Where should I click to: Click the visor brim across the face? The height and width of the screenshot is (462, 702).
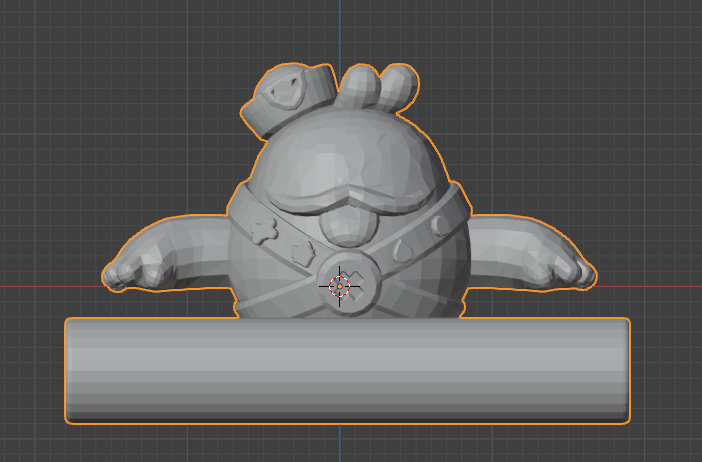click(345, 195)
